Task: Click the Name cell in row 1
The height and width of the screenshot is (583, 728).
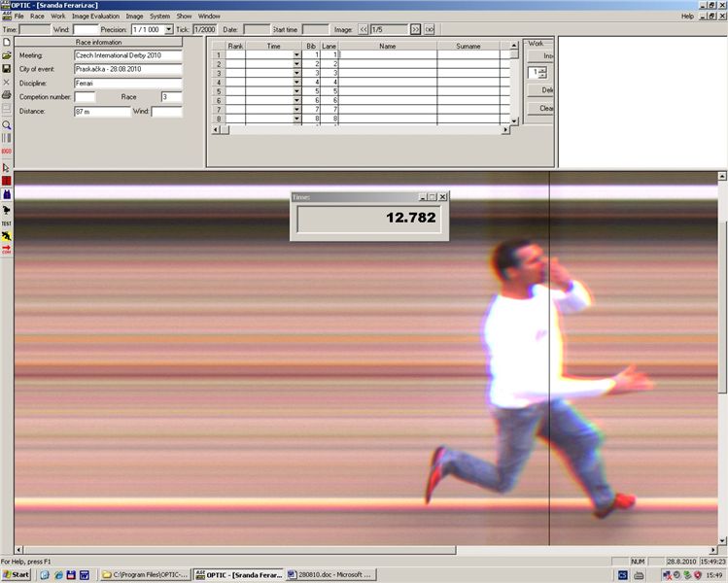Action: point(387,54)
